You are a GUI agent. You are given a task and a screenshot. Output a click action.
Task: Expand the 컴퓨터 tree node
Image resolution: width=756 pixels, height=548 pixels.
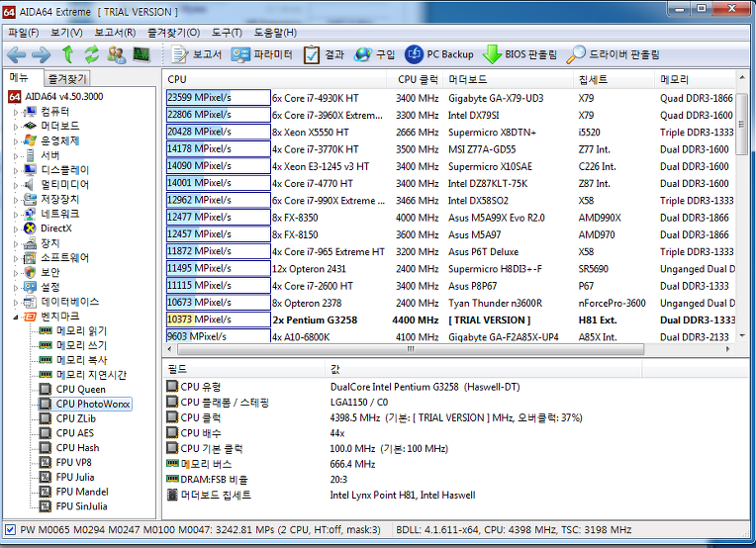pos(16,113)
